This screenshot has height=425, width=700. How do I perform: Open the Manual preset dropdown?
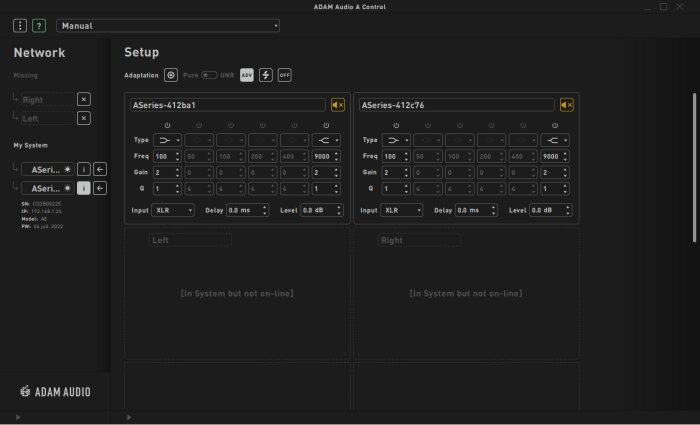pyautogui.click(x=168, y=26)
